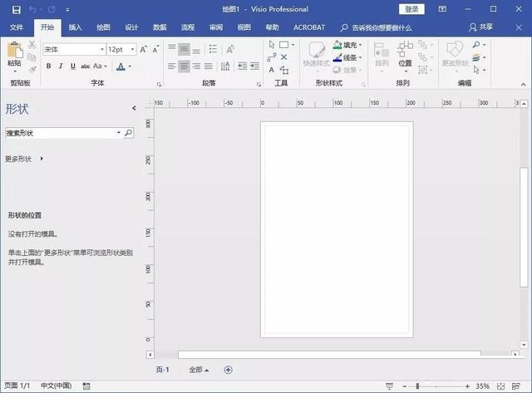Switch to the Insert (插入) ribbon tab
This screenshot has height=393, width=532.
pyautogui.click(x=75, y=27)
